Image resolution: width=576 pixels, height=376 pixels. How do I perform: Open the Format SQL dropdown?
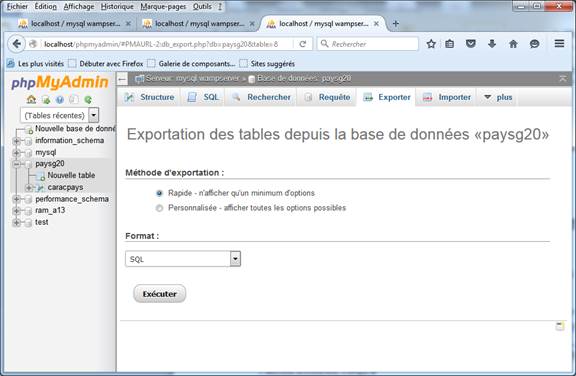tap(183, 259)
